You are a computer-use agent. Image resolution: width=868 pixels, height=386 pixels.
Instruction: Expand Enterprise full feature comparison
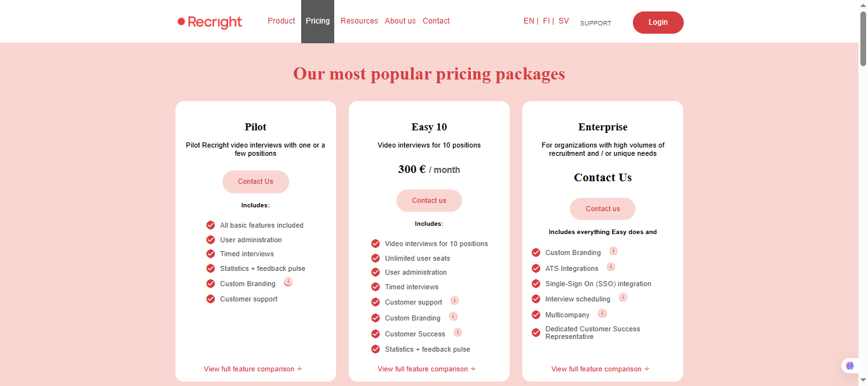pyautogui.click(x=600, y=369)
